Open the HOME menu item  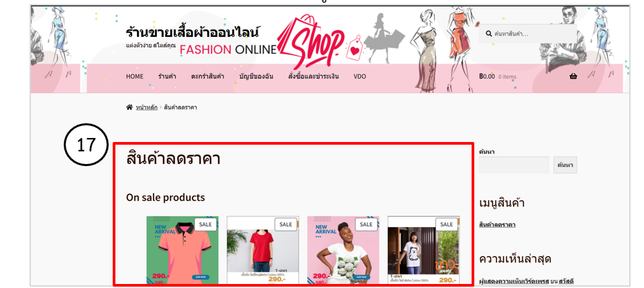(135, 76)
